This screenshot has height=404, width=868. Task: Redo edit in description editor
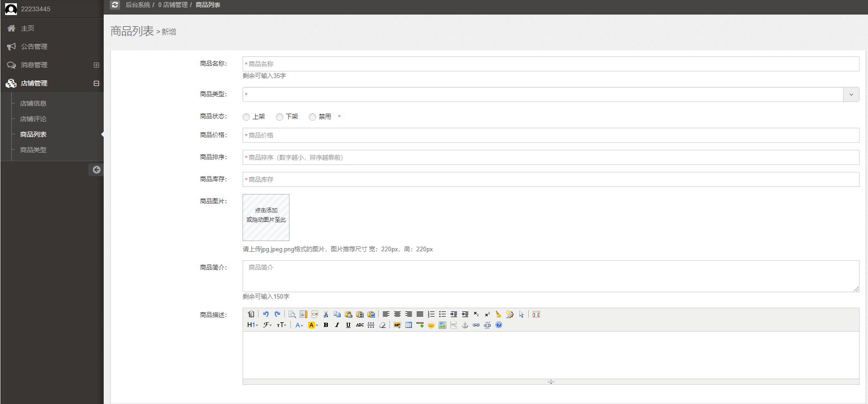pos(277,314)
